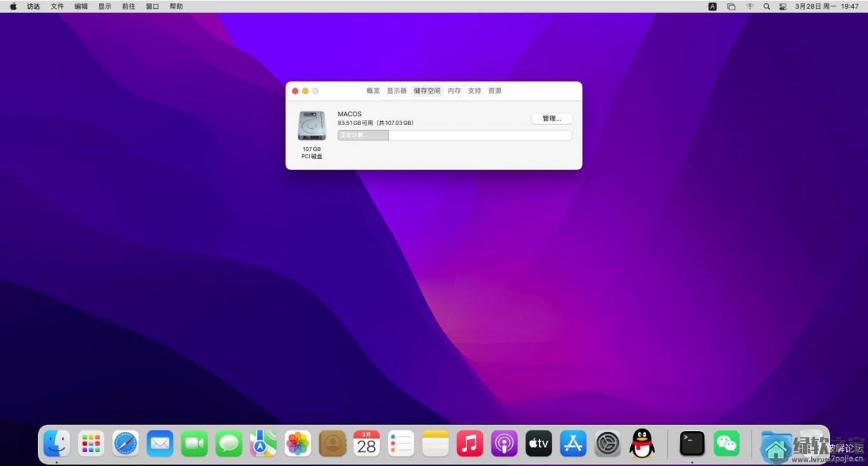Click the Spotlight search magnifier icon
The height and width of the screenshot is (466, 868).
(766, 6)
